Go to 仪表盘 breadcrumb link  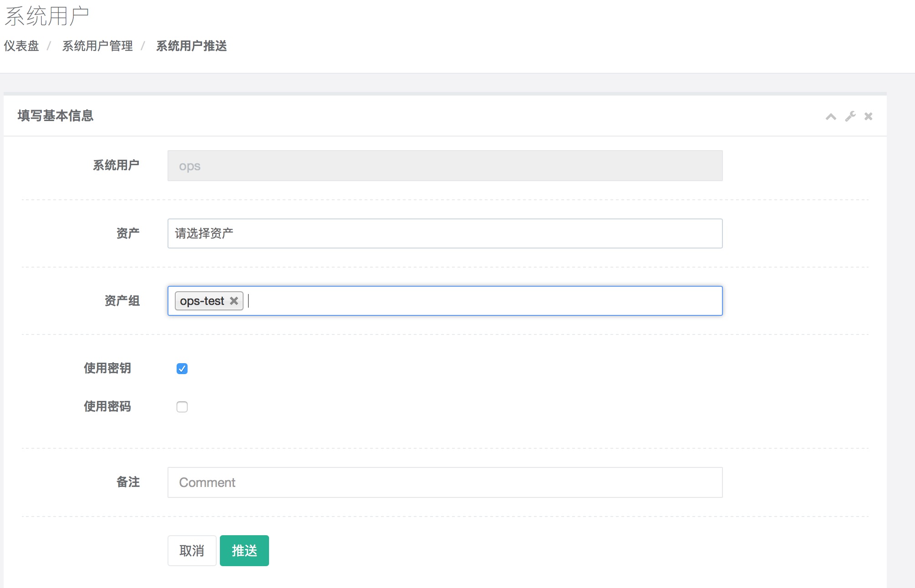[21, 46]
